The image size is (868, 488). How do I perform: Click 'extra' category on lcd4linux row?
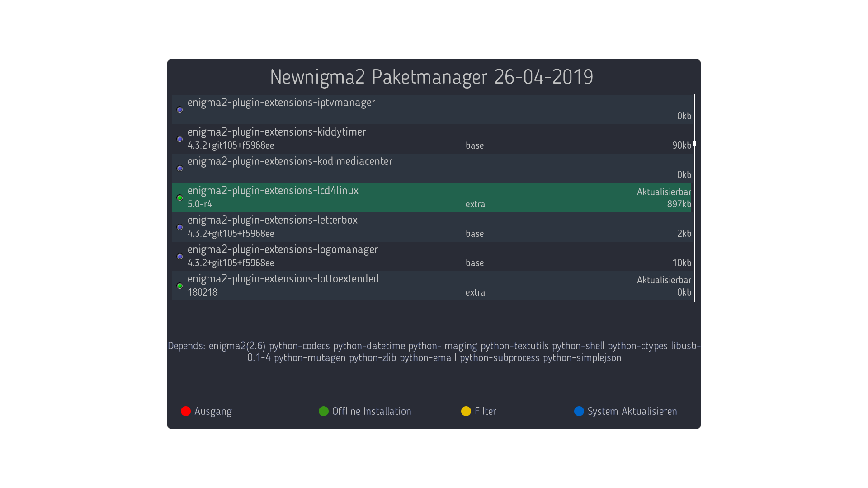[475, 204]
